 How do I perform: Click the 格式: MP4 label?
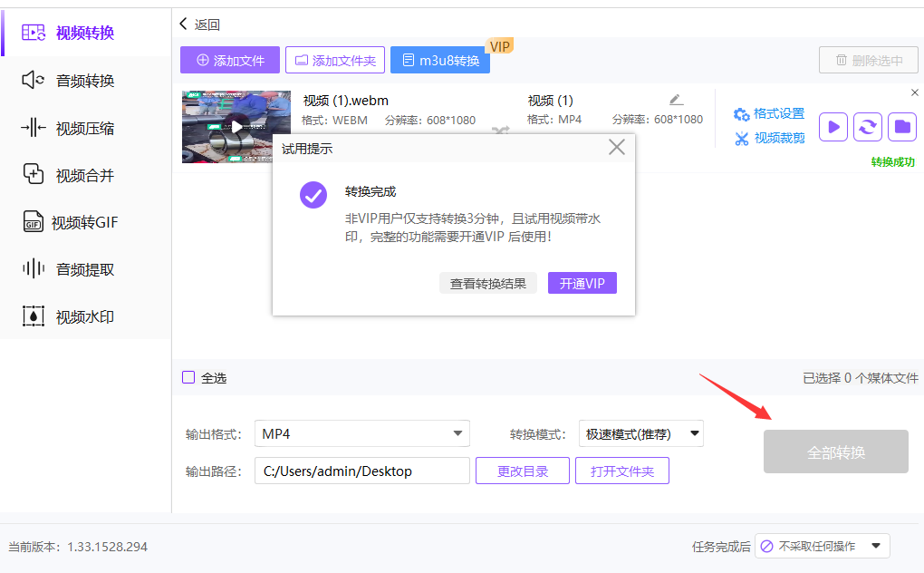[x=553, y=119]
